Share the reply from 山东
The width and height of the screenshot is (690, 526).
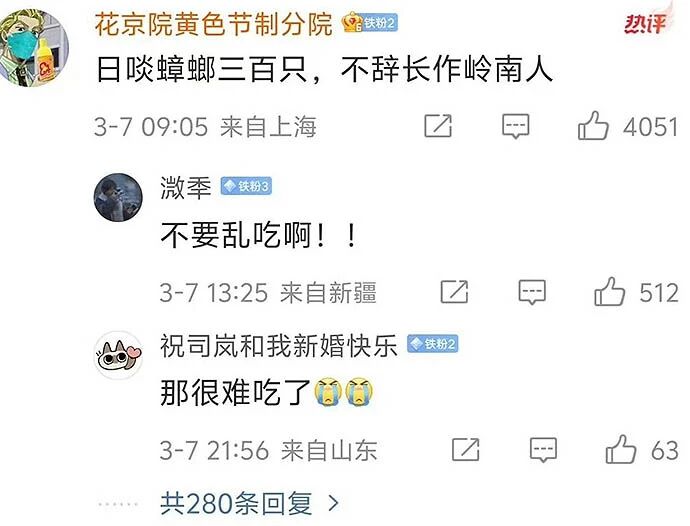pyautogui.click(x=466, y=449)
